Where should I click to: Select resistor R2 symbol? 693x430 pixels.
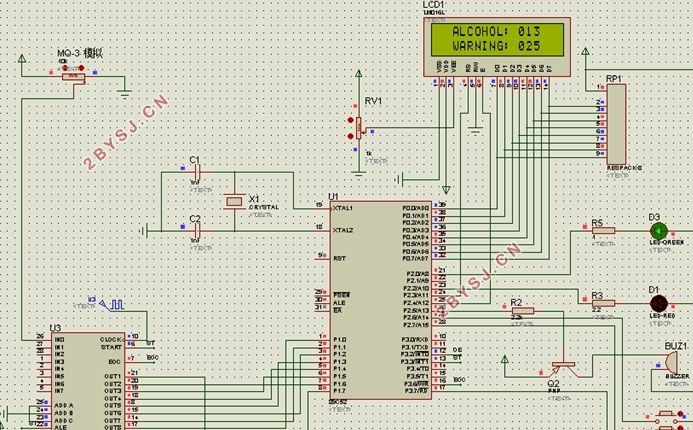pyautogui.click(x=523, y=311)
